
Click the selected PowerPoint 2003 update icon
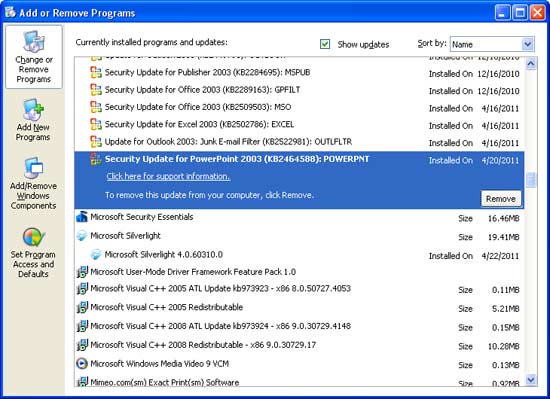96,159
